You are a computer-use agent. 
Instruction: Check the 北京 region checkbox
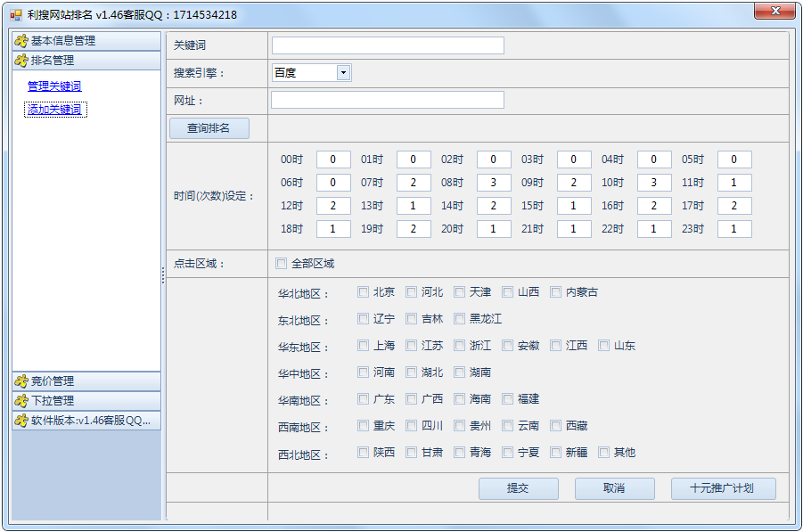coord(363,292)
